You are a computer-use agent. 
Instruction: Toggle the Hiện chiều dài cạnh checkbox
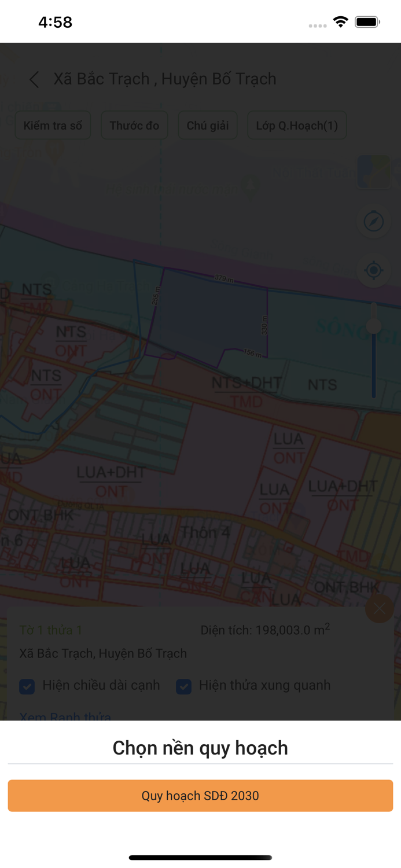27,686
